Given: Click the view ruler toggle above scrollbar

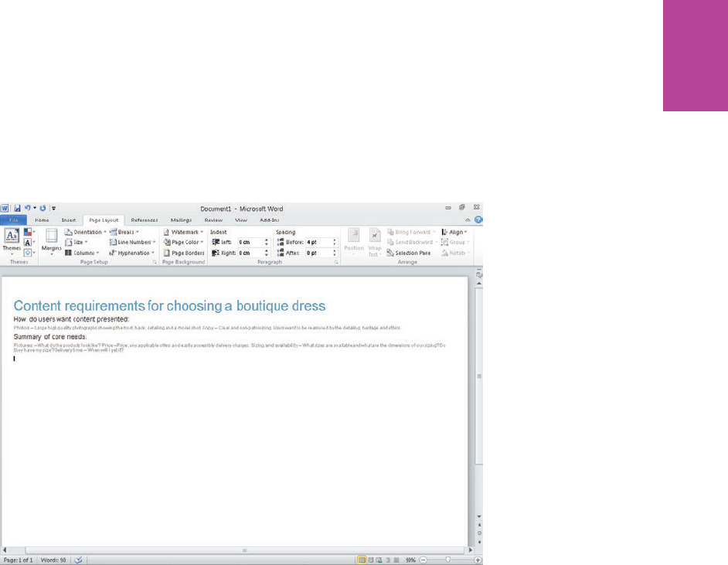Looking at the screenshot, I should [479, 274].
